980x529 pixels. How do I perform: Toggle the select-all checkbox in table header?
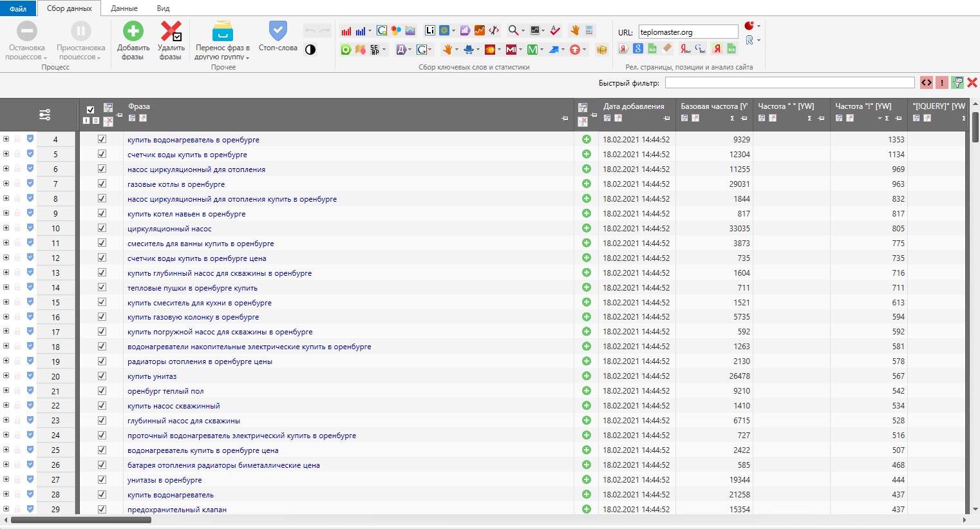tap(90, 110)
